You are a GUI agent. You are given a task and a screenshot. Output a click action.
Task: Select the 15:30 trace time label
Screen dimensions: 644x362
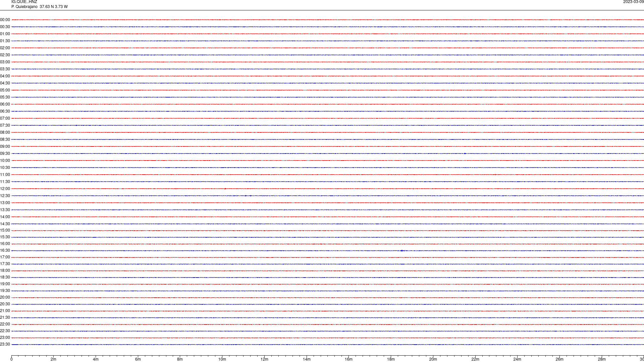tap(5, 237)
